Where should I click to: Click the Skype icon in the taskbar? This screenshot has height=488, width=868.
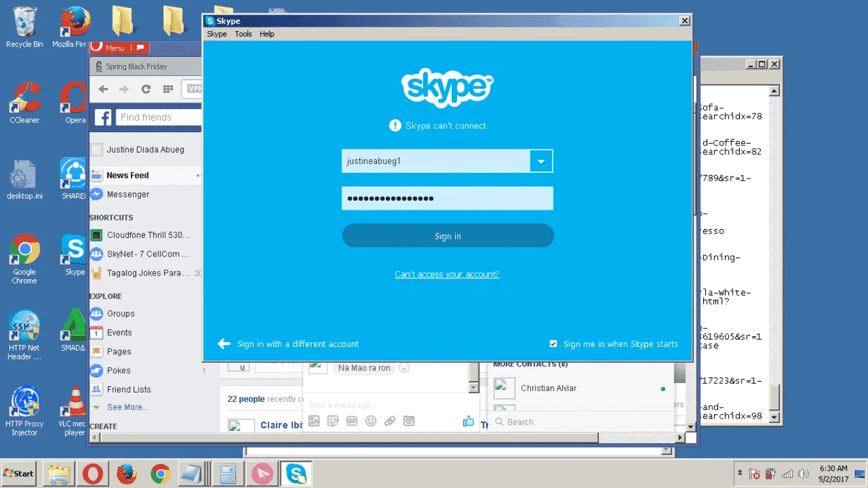[296, 474]
